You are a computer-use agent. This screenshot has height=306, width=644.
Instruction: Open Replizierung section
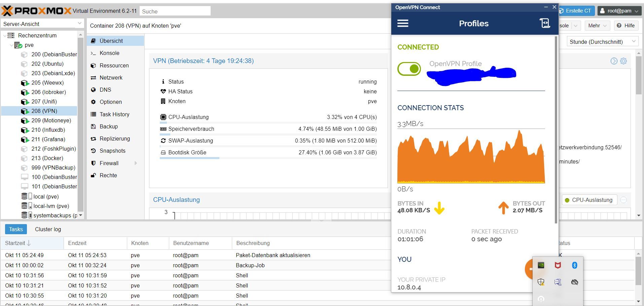[x=115, y=139]
